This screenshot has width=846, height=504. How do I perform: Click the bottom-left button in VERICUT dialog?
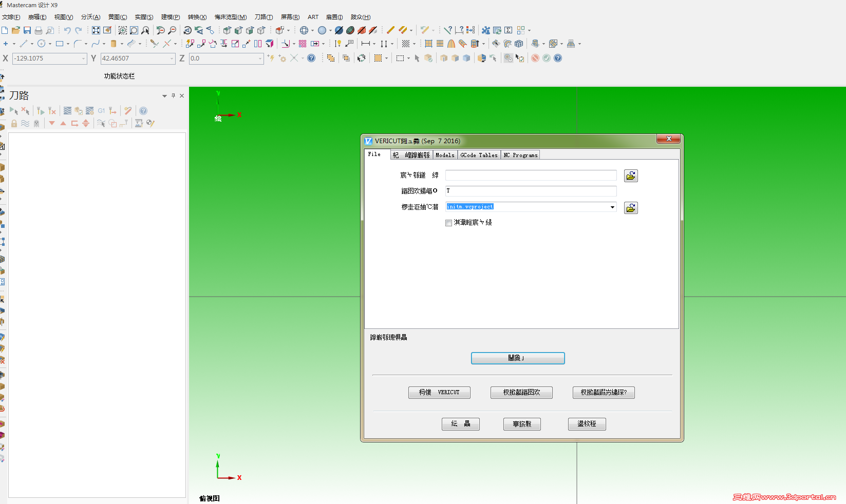pyautogui.click(x=460, y=424)
